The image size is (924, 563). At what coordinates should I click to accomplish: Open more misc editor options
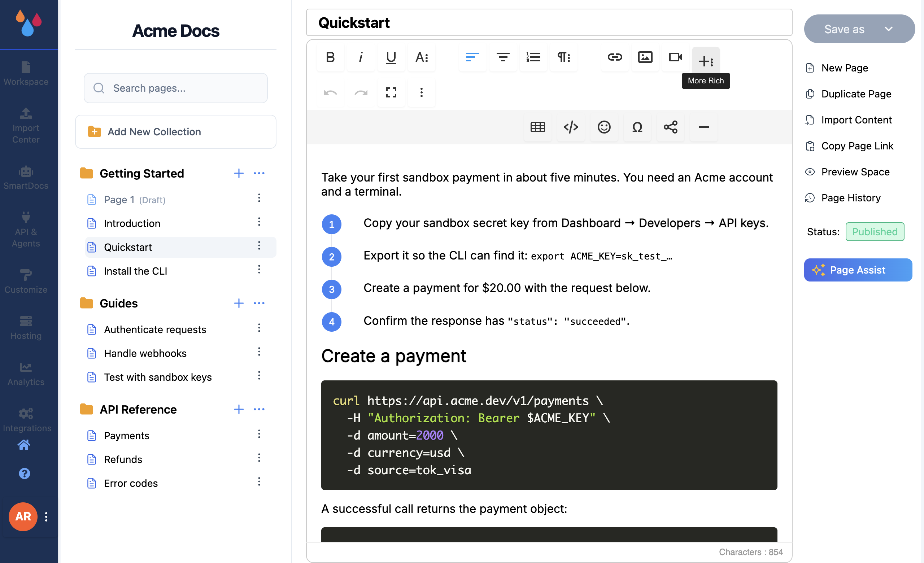point(422,92)
